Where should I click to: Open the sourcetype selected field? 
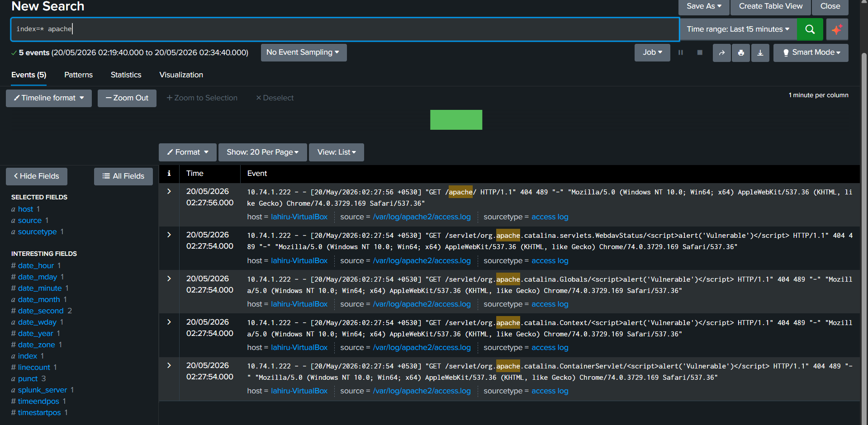pos(38,232)
